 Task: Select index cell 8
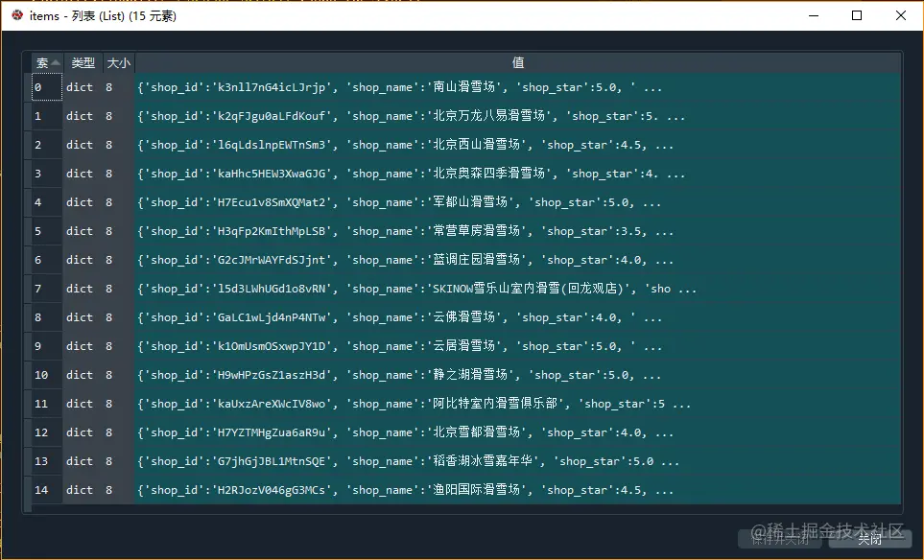coord(47,317)
